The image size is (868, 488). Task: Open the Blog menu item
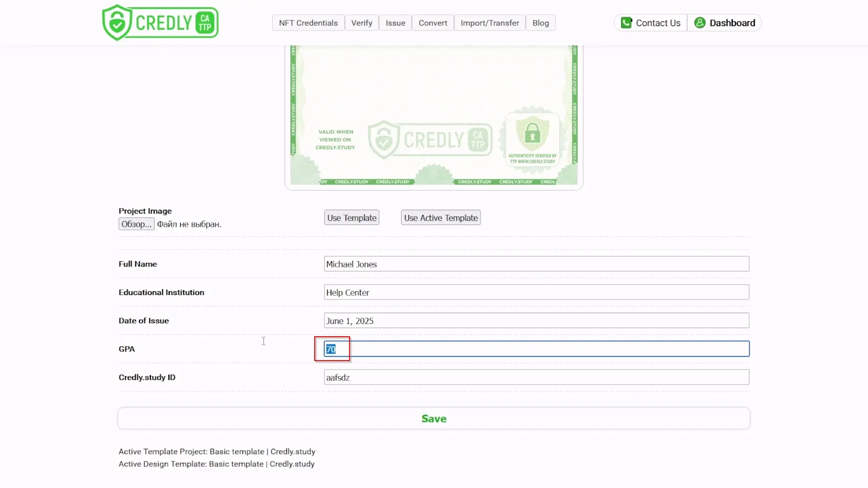click(541, 23)
